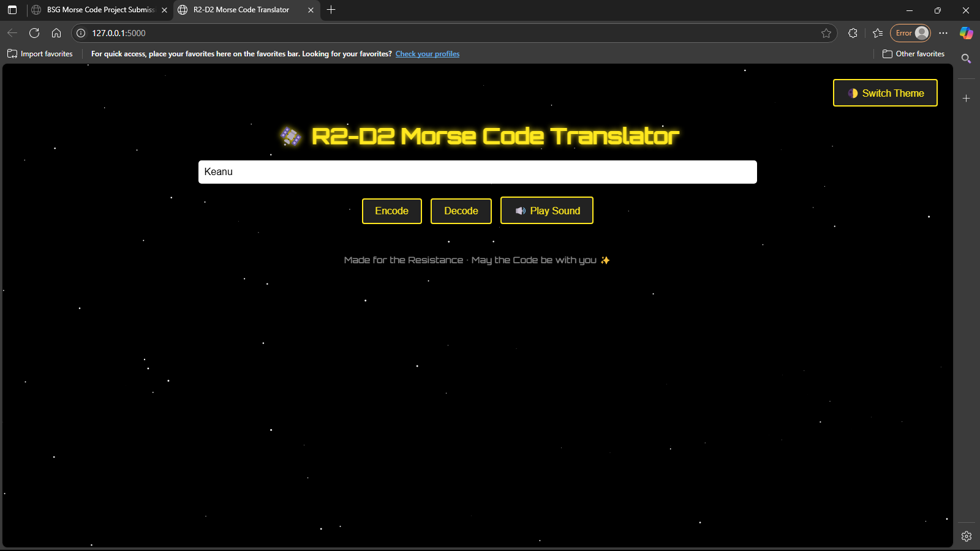The width and height of the screenshot is (980, 551).
Task: Add this page to favorites star
Action: pos(826,33)
